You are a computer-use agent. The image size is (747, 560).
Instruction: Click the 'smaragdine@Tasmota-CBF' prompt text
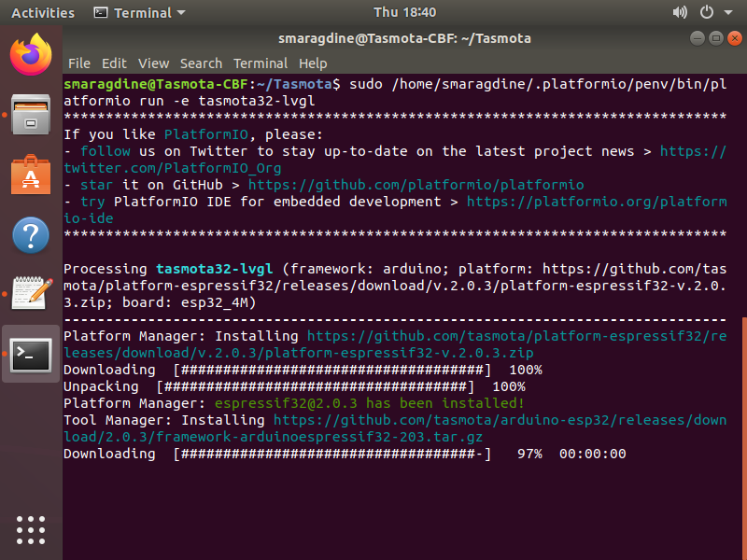(x=156, y=84)
